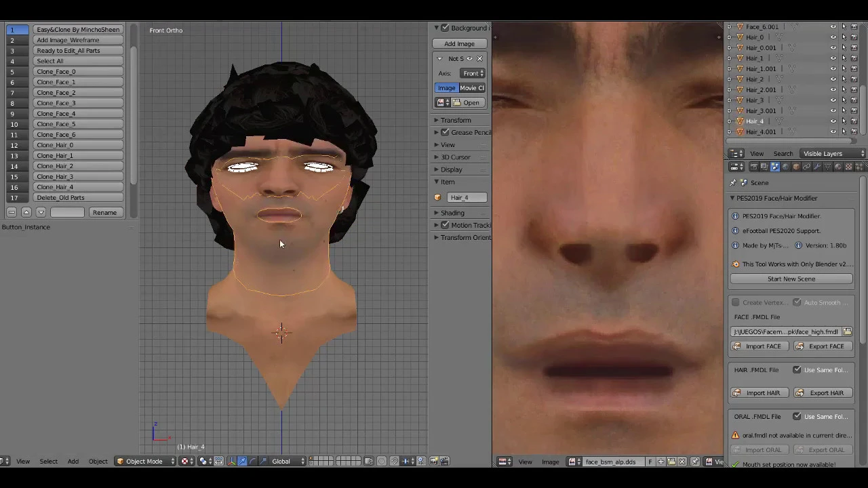Toggle the Background Images checkbox
Image resolution: width=868 pixels, height=488 pixels.
(445, 28)
